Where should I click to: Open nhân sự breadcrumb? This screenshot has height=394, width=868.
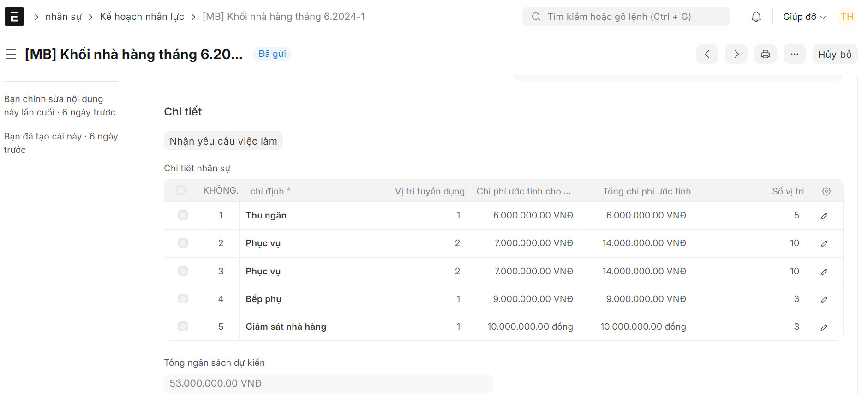[63, 17]
